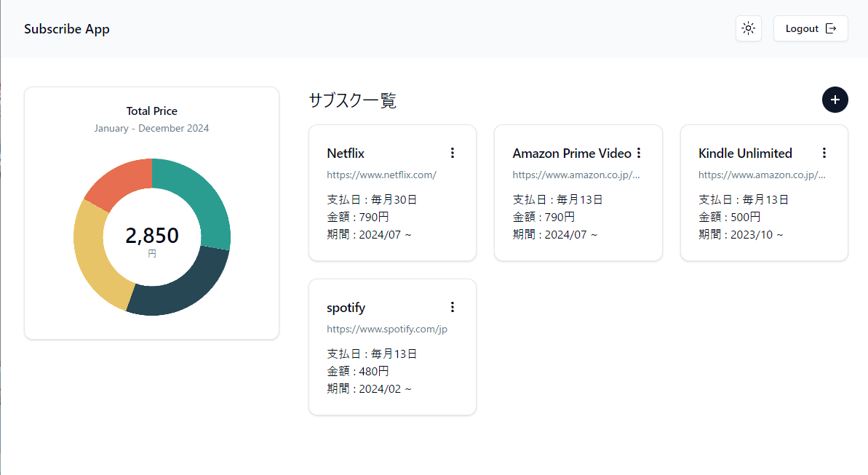Click the 2,850 total price value
This screenshot has width=868, height=475.
click(x=151, y=236)
